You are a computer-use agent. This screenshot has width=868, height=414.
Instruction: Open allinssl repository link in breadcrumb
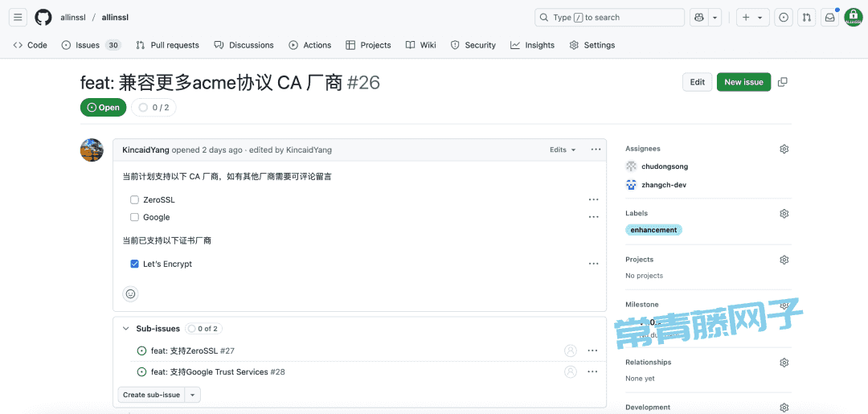click(x=115, y=17)
